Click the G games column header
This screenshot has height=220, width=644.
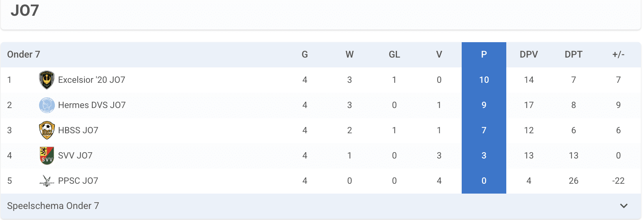click(x=305, y=54)
